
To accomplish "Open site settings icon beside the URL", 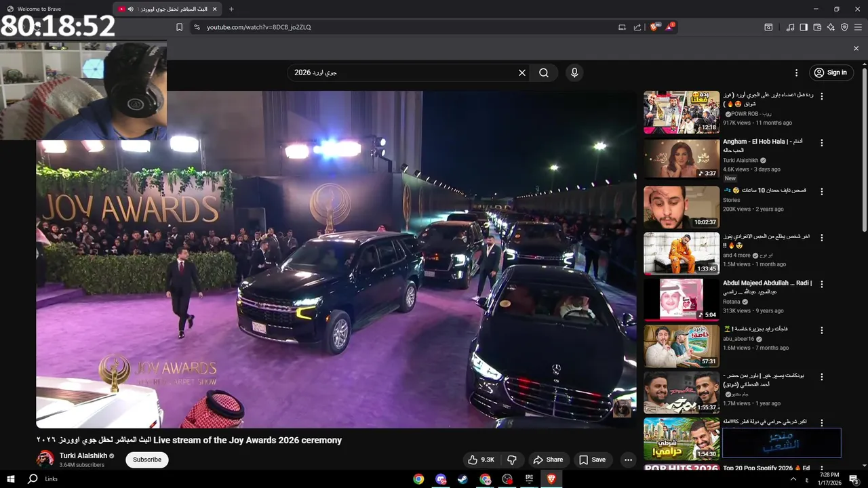I will (x=197, y=27).
